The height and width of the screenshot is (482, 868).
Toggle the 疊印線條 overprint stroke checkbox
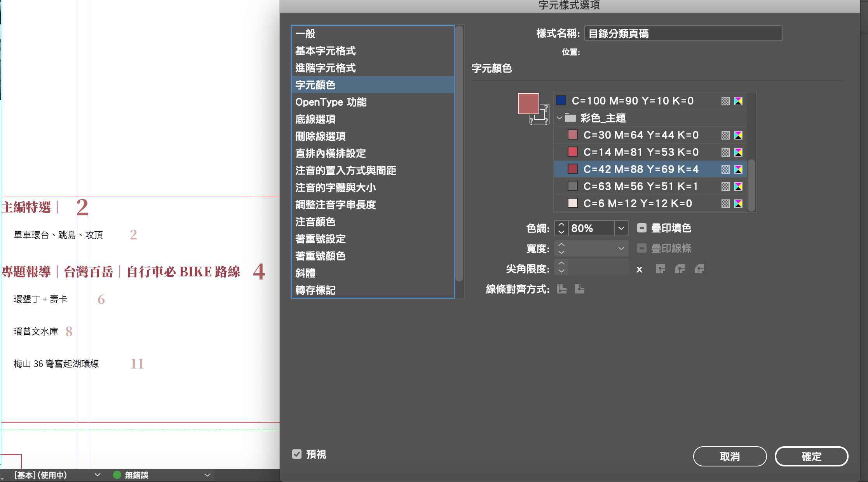click(x=642, y=248)
